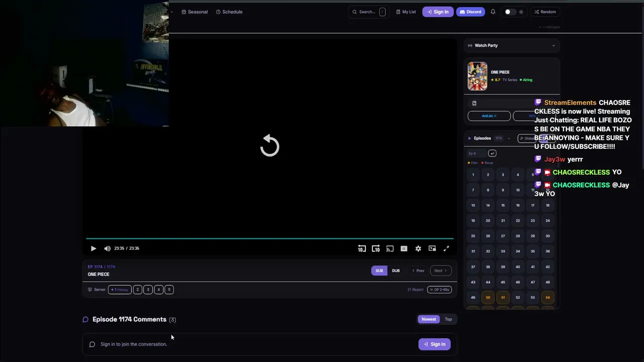Pick a Random anime

click(x=545, y=12)
